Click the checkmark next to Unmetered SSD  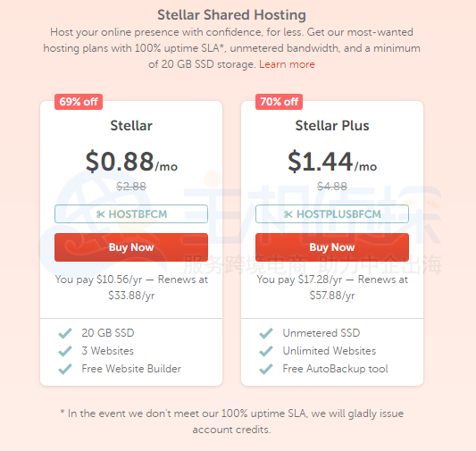(266, 333)
